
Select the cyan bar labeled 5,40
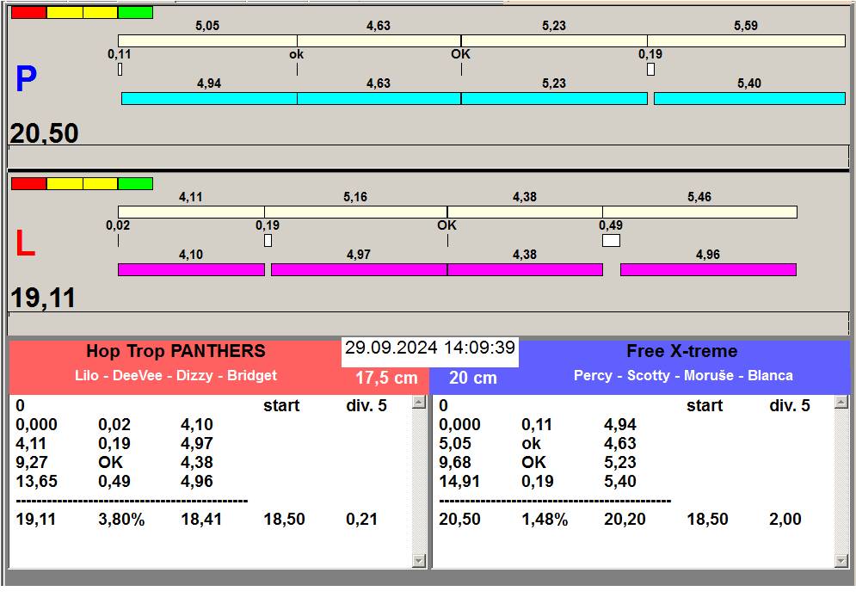[x=749, y=98]
